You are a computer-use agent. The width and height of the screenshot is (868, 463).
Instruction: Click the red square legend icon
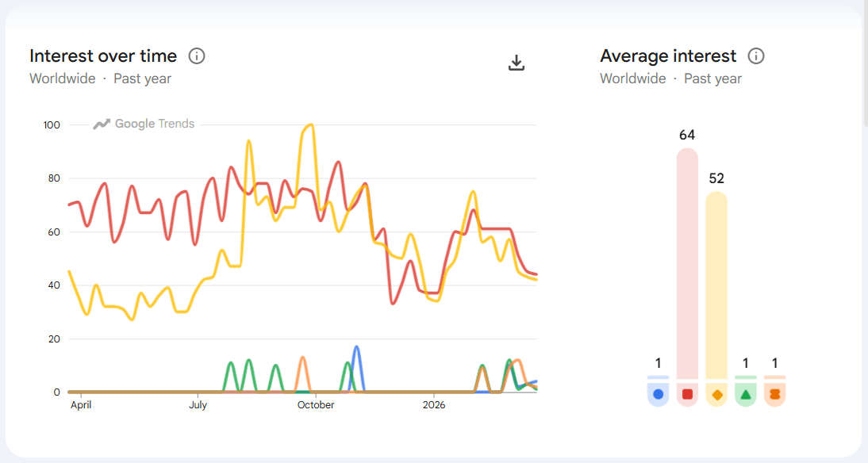687,394
